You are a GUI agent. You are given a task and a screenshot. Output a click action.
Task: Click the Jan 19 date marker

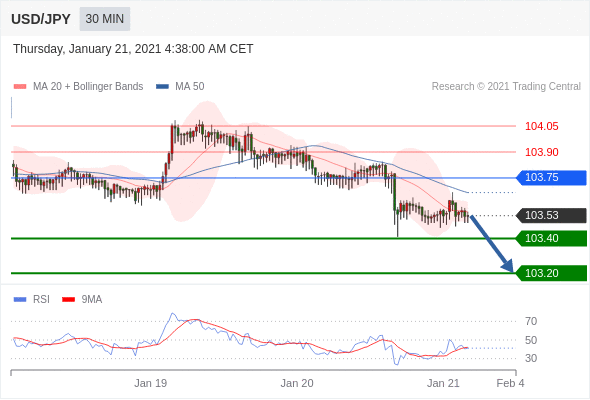tap(151, 383)
